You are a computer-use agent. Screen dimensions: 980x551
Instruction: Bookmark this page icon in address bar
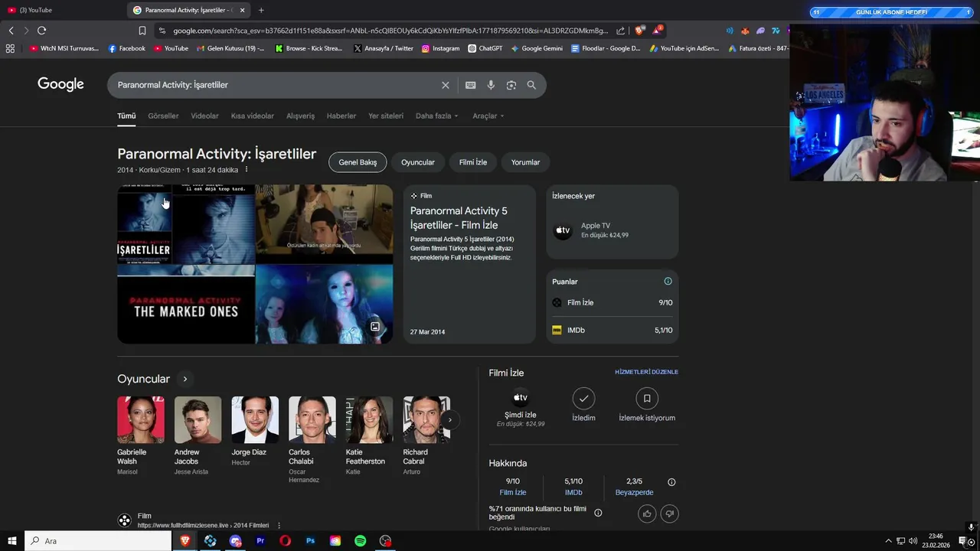142,31
